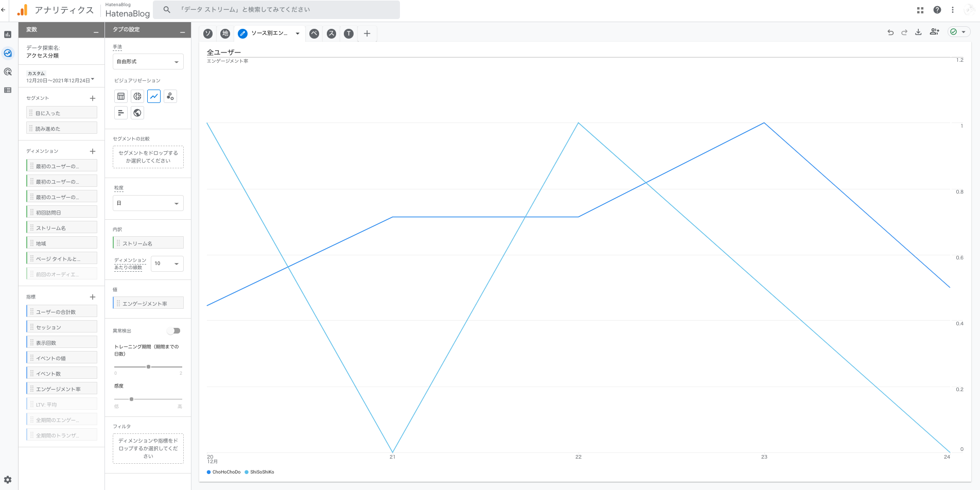Select table visualization icon
Screen dimensions: 980x490
point(121,96)
